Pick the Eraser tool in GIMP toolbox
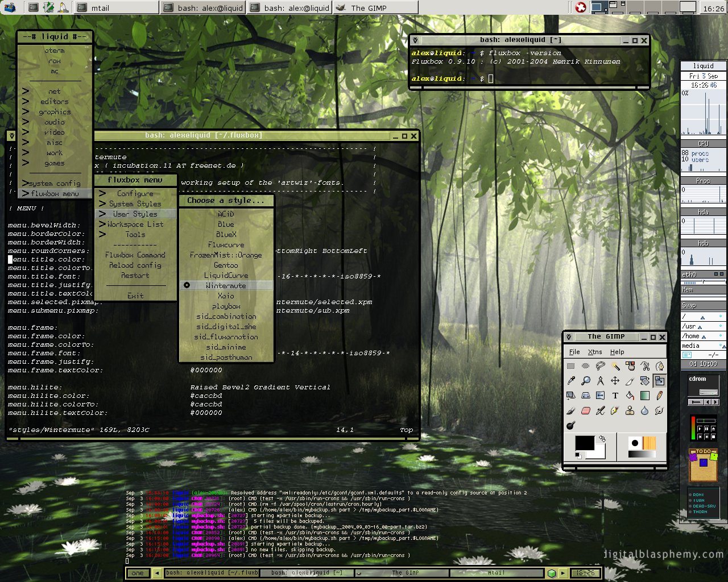Viewport: 728px width, 582px height. 585,410
